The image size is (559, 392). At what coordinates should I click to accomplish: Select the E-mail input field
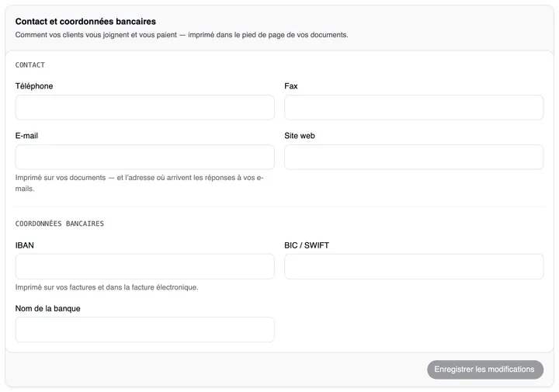point(144,157)
